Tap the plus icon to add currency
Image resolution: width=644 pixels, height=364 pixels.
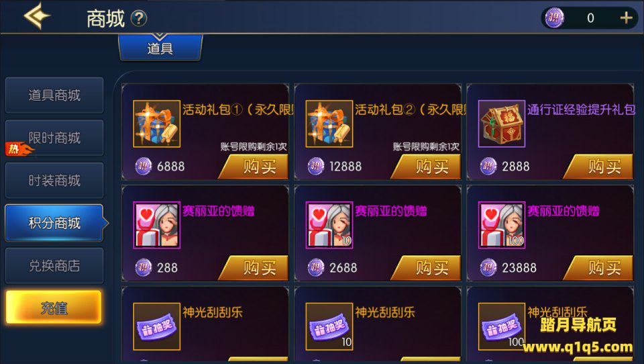tap(626, 17)
